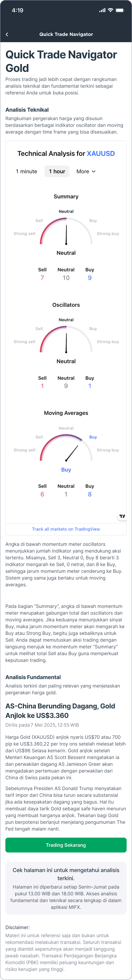Select the 1 hour timeframe
Screen dimensions: 132x980
[x=57, y=172]
